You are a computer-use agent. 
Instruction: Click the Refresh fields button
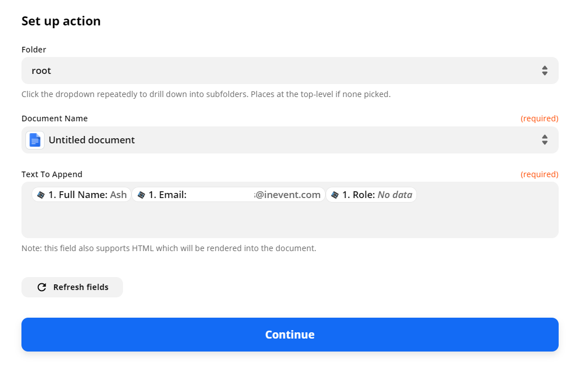click(x=72, y=287)
